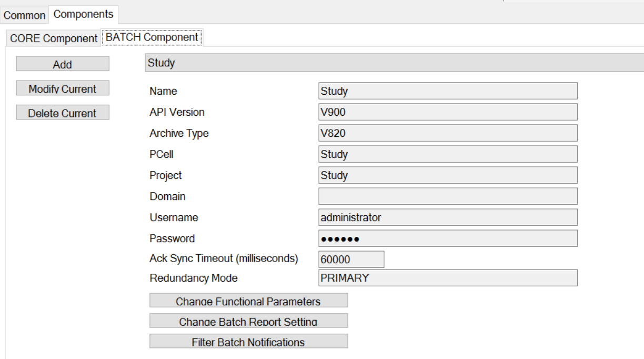644x359 pixels.
Task: Select the Study header bar
Action: (x=394, y=63)
